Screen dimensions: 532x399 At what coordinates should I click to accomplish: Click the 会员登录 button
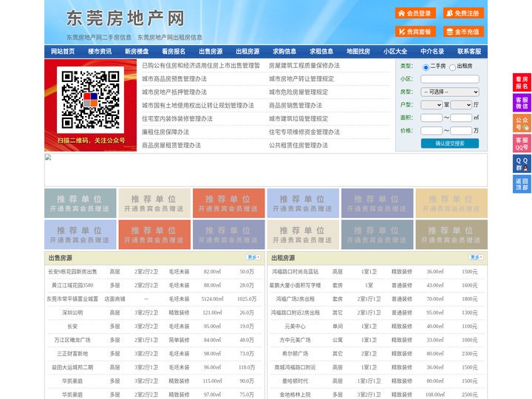coord(415,13)
